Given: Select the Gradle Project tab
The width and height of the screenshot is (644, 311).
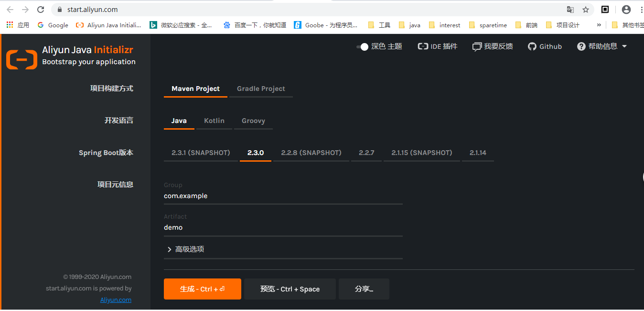Looking at the screenshot, I should coord(261,89).
